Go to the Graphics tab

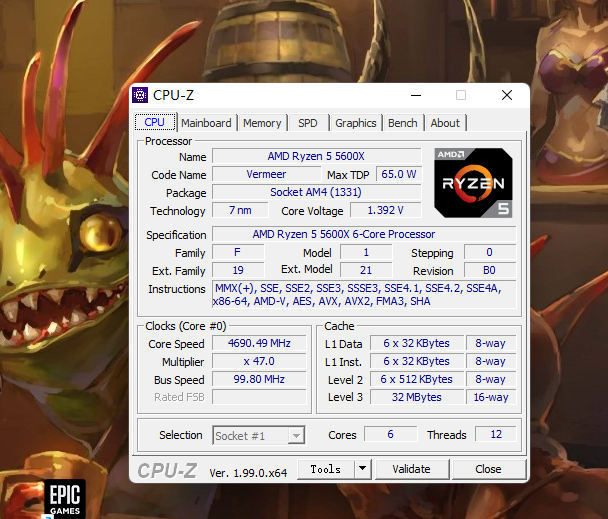point(356,123)
